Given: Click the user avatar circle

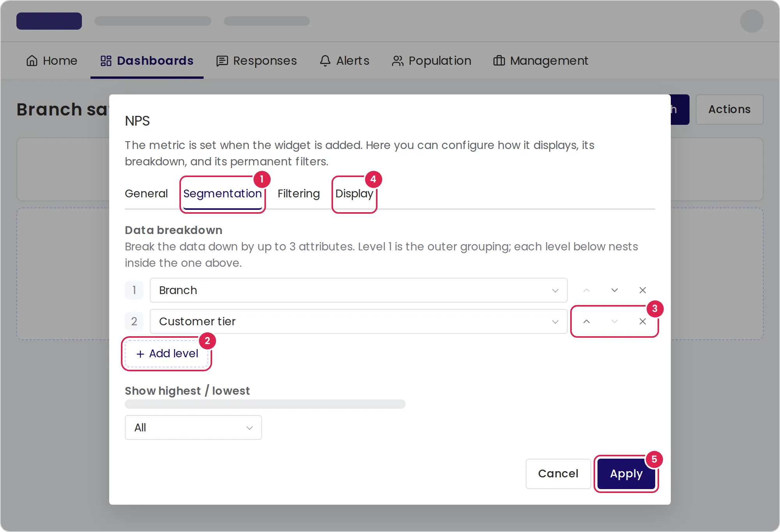Looking at the screenshot, I should click(x=752, y=21).
